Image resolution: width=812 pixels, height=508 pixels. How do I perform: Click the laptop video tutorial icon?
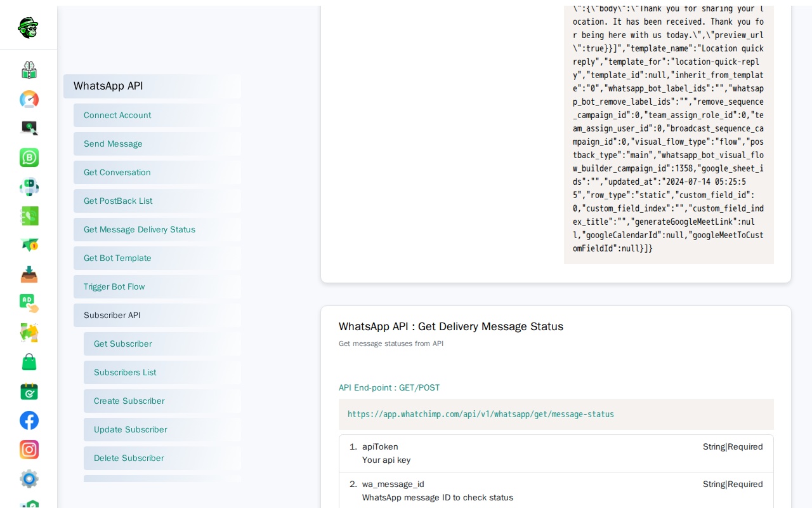[29, 128]
